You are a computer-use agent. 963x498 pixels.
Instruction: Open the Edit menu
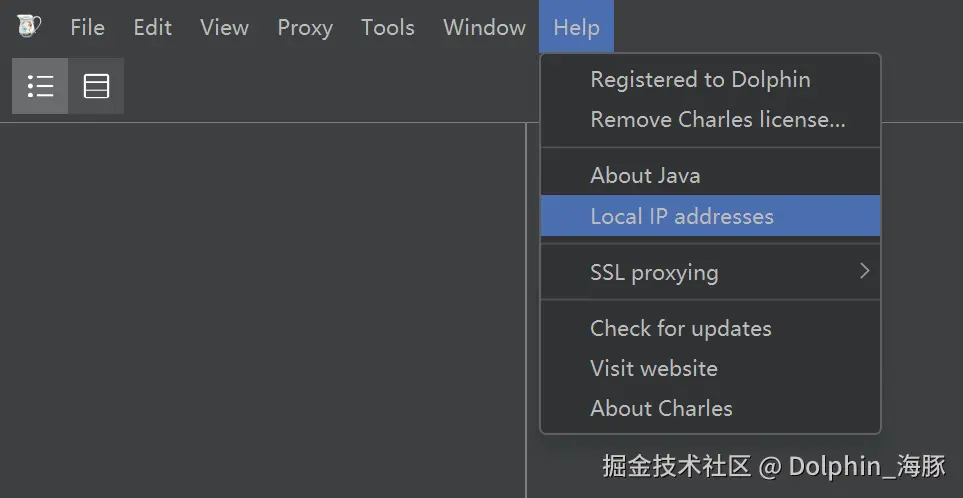tap(152, 27)
